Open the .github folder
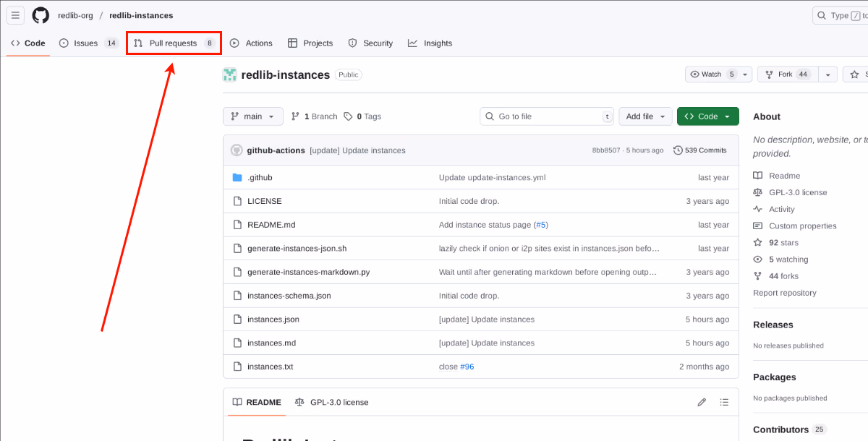868x441 pixels. tap(260, 177)
